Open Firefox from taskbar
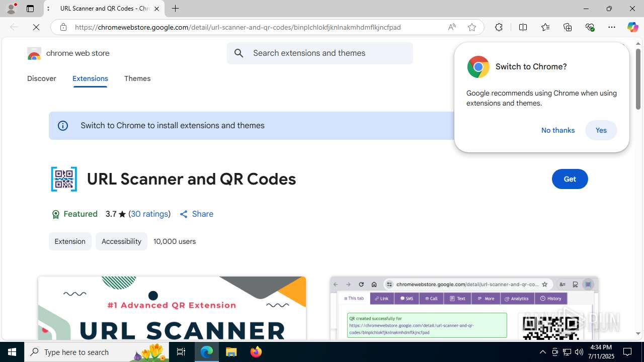644x362 pixels. pyautogui.click(x=256, y=352)
